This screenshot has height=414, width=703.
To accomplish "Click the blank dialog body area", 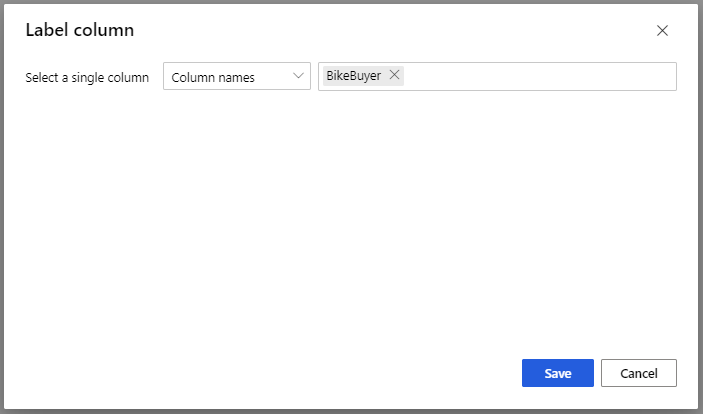I will coord(350,220).
